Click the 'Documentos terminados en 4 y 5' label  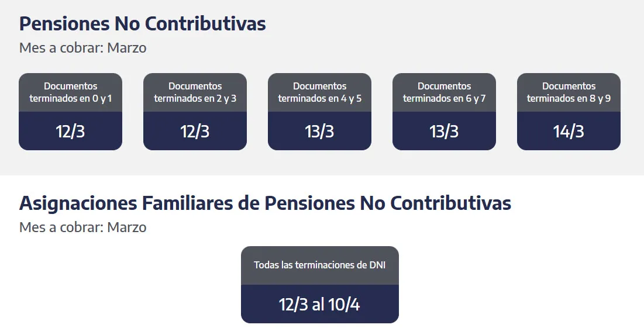click(x=319, y=92)
